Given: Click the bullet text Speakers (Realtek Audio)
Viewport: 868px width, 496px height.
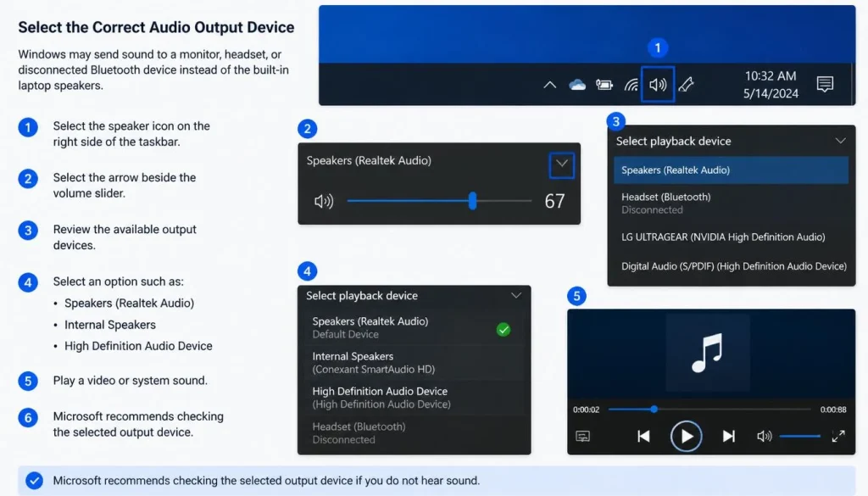Looking at the screenshot, I should (x=130, y=304).
